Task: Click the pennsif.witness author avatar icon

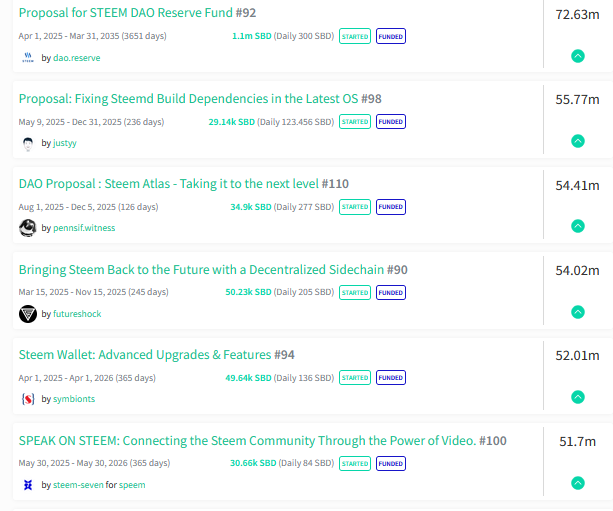Action: pos(28,228)
